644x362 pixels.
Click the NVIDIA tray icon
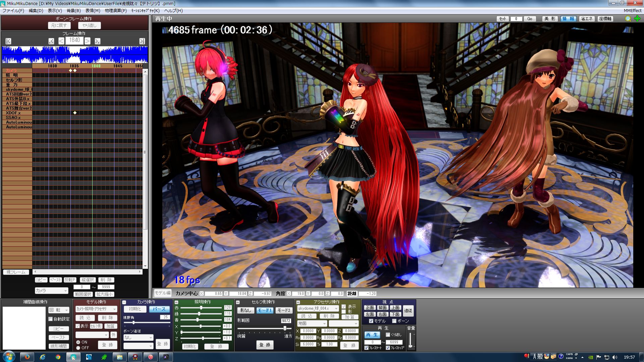point(591,357)
